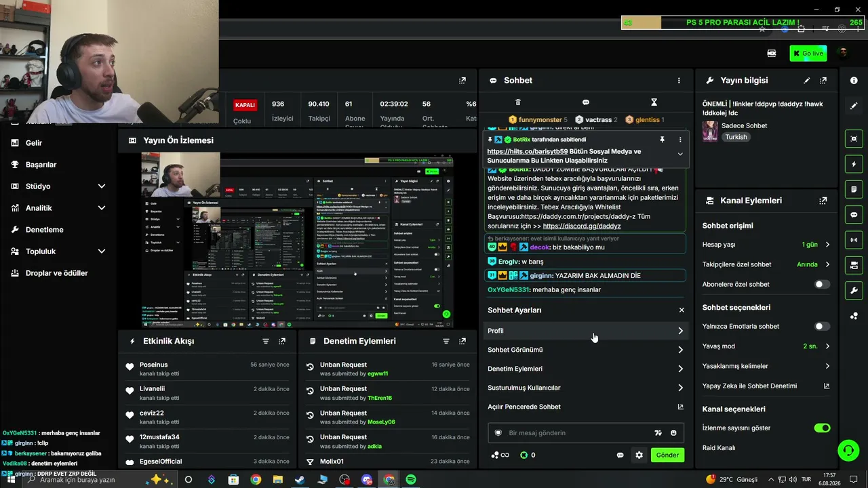Click the document icon in right sidebar
868x488 pixels.
pos(854,189)
